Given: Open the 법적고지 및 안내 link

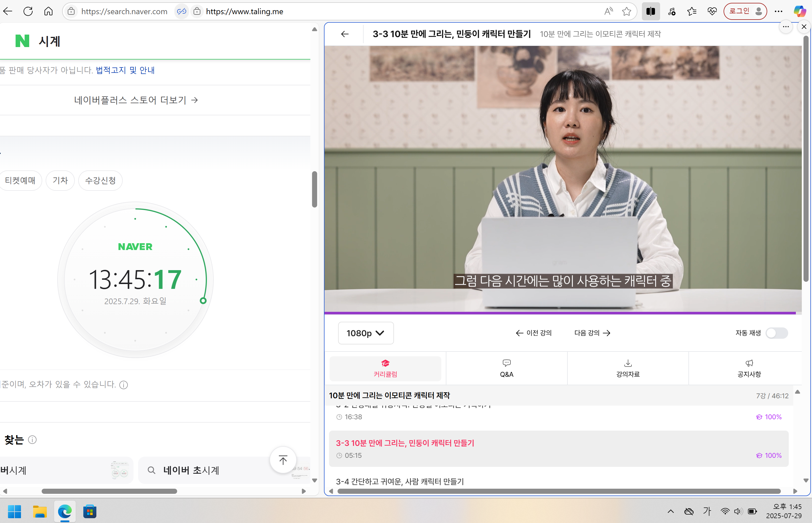Looking at the screenshot, I should coord(125,70).
